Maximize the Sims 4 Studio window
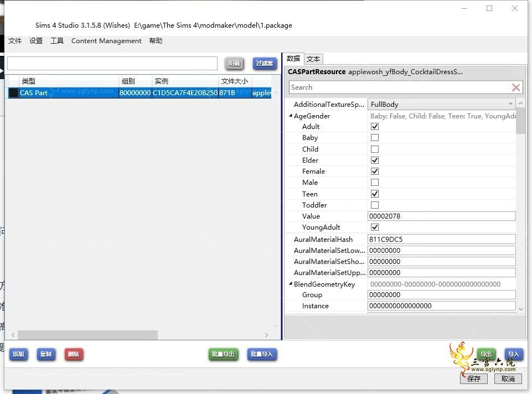The image size is (532, 394). (x=489, y=8)
